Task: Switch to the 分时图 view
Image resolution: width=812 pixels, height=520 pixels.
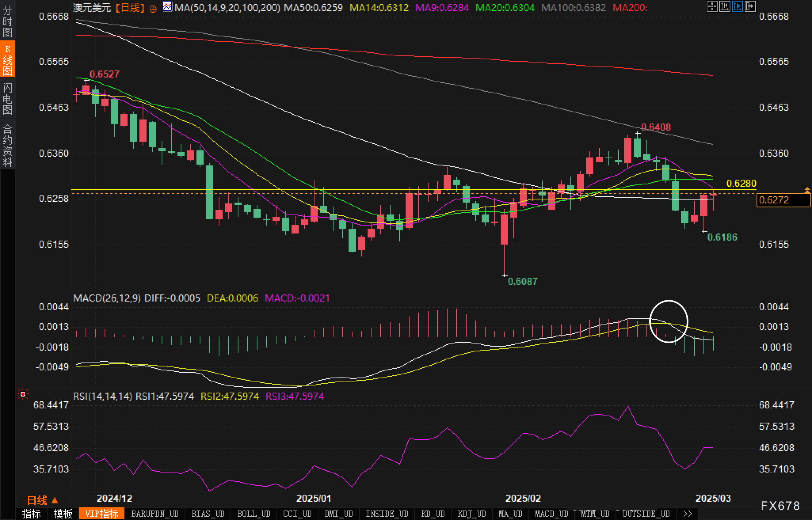Action: pos(7,21)
